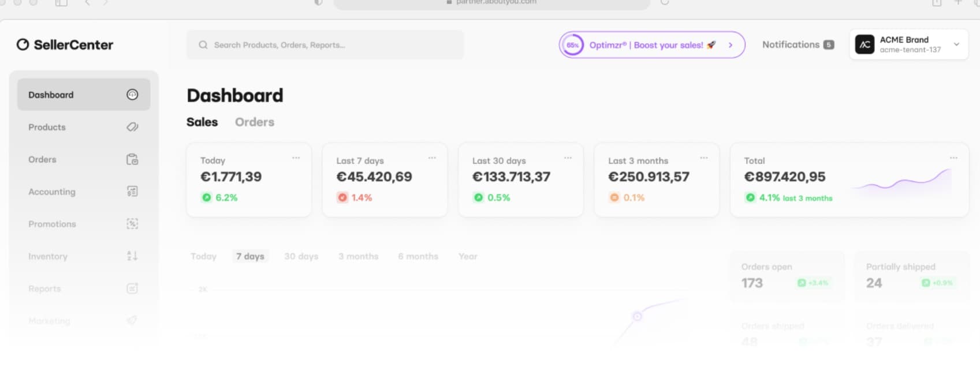Open the Dashboard sidebar item

tap(84, 95)
